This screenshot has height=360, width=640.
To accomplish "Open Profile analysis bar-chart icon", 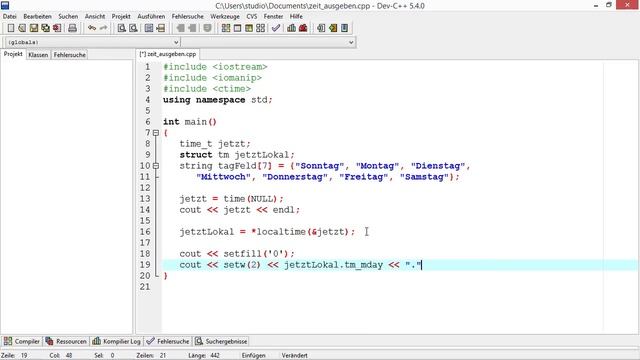I will coord(291,28).
